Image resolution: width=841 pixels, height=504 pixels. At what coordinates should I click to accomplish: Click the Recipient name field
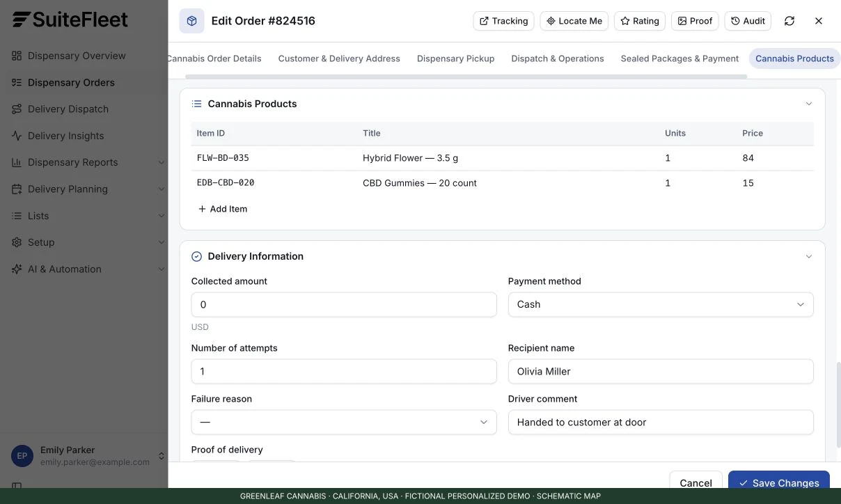(661, 371)
